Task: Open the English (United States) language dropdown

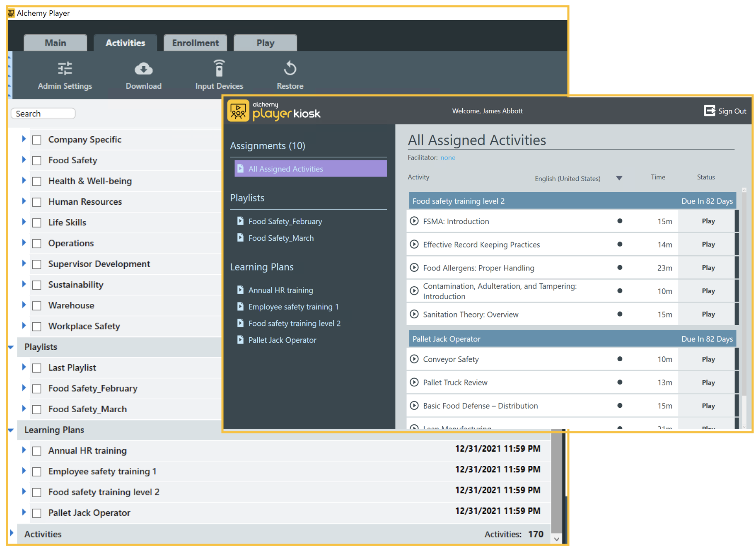Action: (619, 178)
